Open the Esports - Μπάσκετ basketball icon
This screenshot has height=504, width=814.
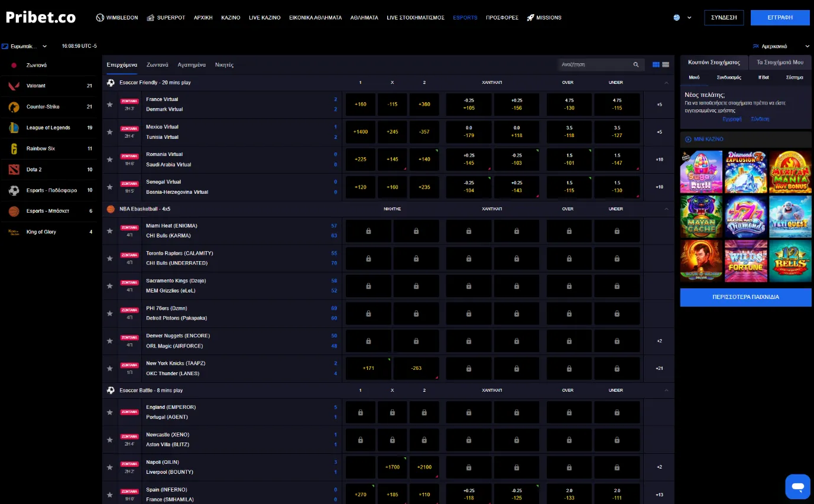point(14,211)
